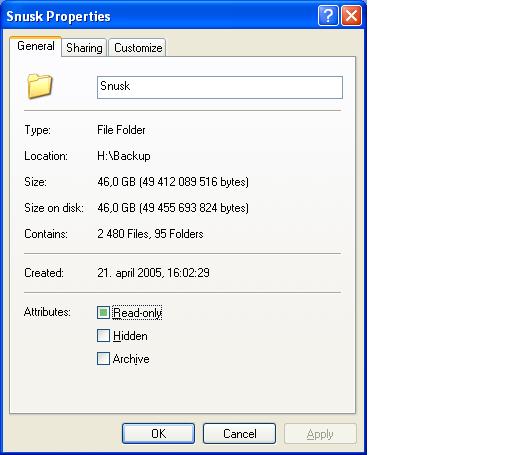Click the H:\Backup location text
512x455 pixels.
coord(124,156)
